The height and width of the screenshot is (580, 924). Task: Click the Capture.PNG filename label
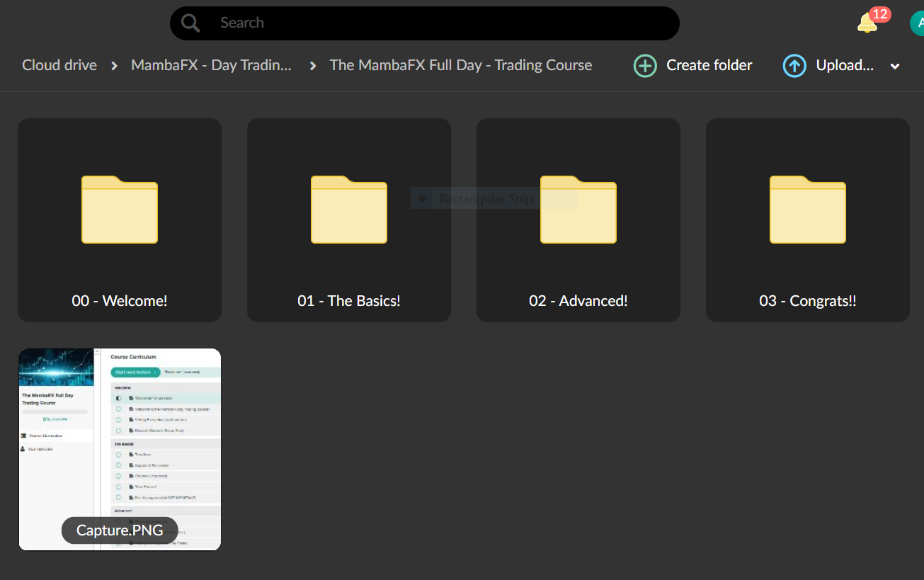(x=120, y=530)
